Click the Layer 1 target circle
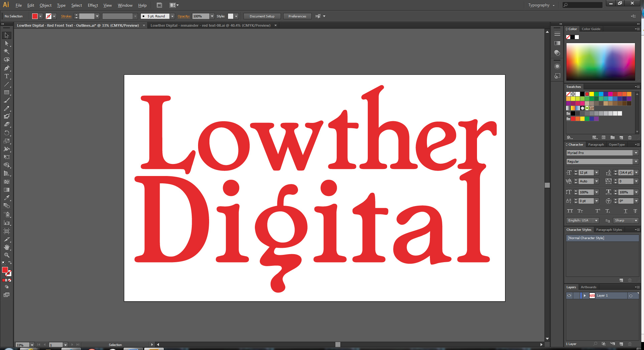 pyautogui.click(x=631, y=296)
